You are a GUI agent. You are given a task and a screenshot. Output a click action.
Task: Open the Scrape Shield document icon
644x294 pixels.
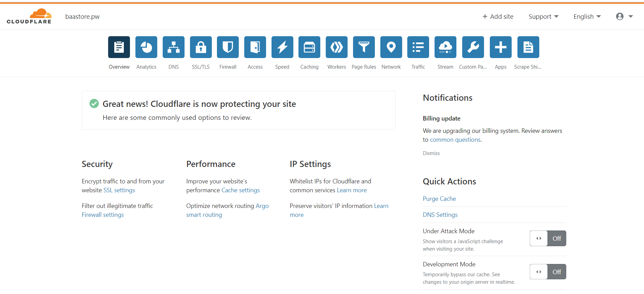528,47
